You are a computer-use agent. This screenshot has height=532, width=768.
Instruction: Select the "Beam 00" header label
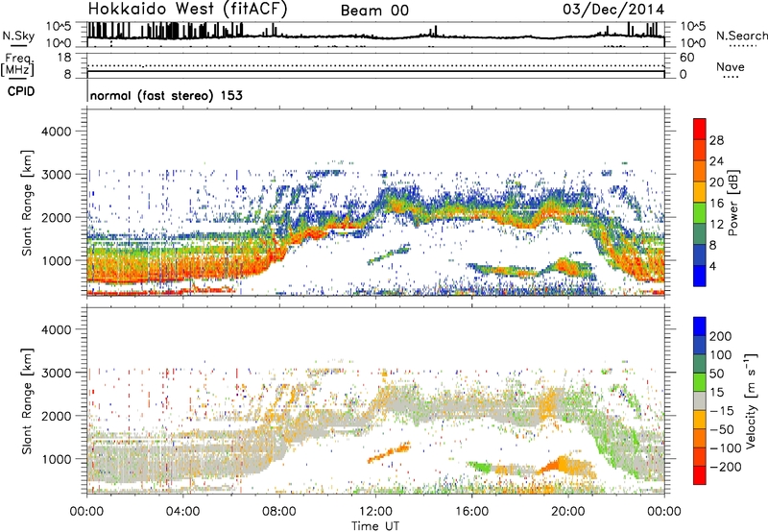(x=374, y=11)
